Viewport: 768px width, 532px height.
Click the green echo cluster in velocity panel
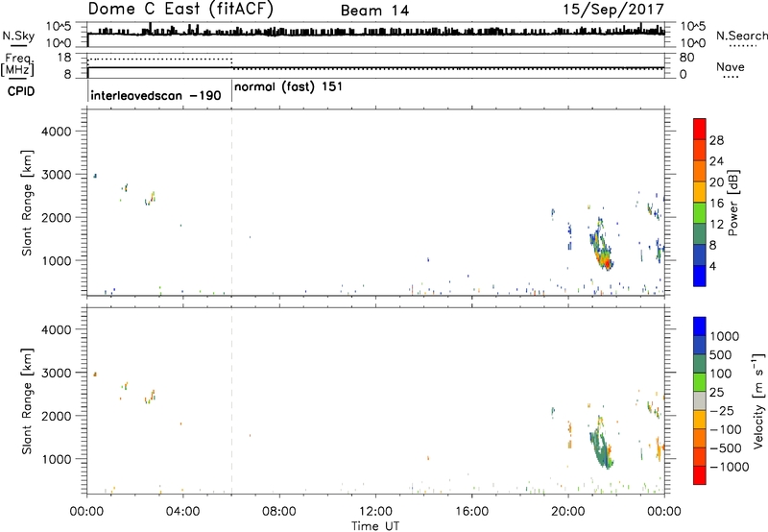pos(602,448)
